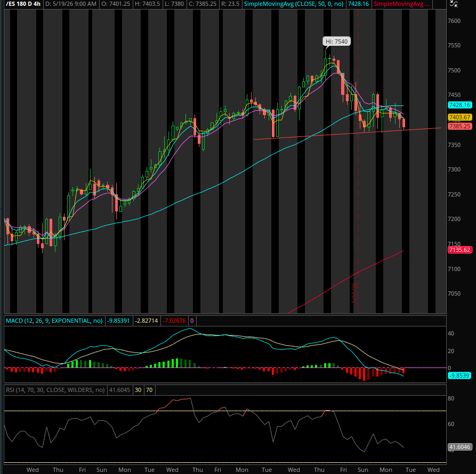This screenshot has width=476, height=474.
Task: Click the 80 label on RSI axis
Action: coord(451,398)
